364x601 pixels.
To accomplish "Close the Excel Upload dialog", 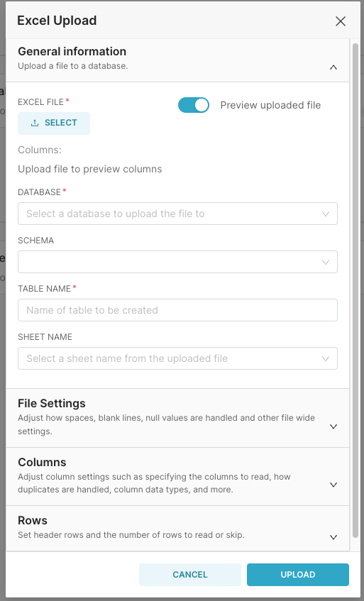I will pyautogui.click(x=341, y=21).
